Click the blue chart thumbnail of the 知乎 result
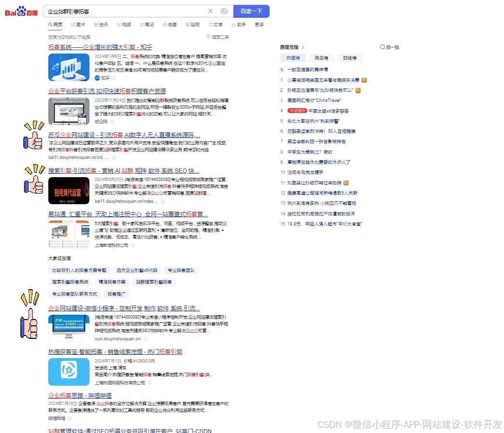Viewport: 504px width, 433px height. click(x=69, y=67)
